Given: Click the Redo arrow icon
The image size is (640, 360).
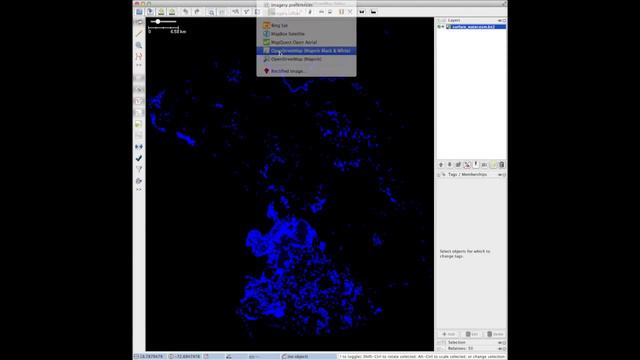Looking at the screenshot, I should point(197,12).
